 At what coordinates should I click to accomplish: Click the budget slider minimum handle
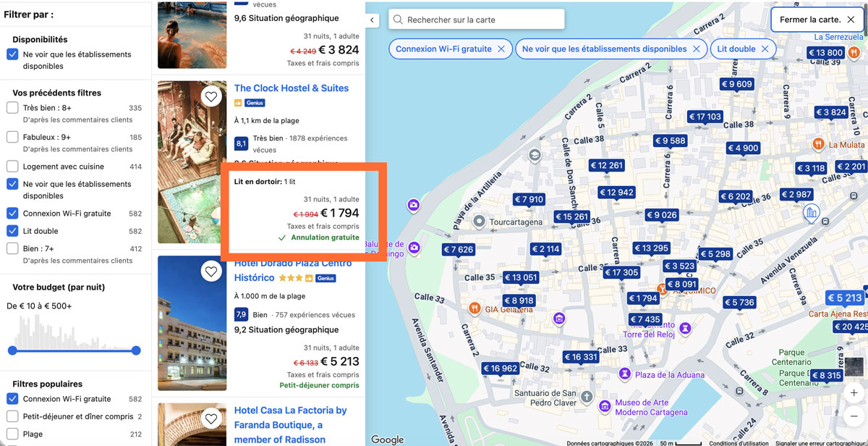[12, 350]
